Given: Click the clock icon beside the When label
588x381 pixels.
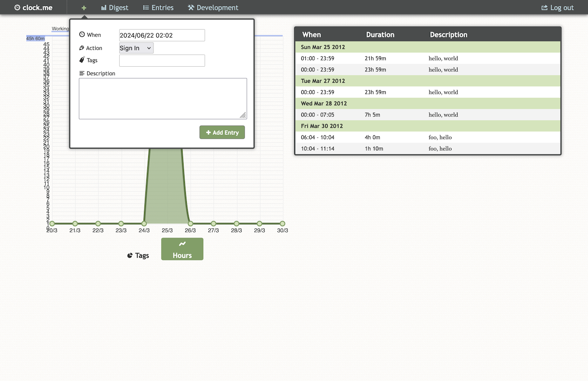Looking at the screenshot, I should pyautogui.click(x=82, y=35).
